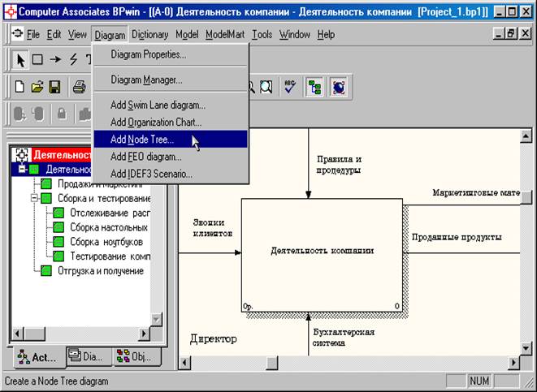
Task: Select the Precedence Arrow tool
Action: 55,59
